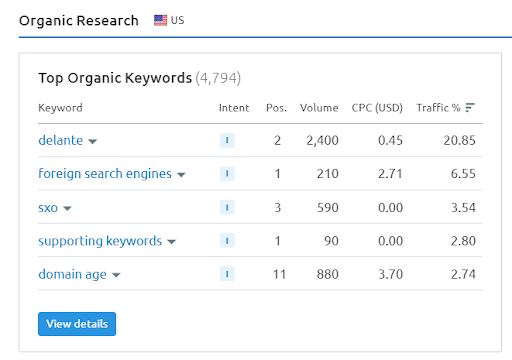Click the US flag icon

[x=160, y=20]
